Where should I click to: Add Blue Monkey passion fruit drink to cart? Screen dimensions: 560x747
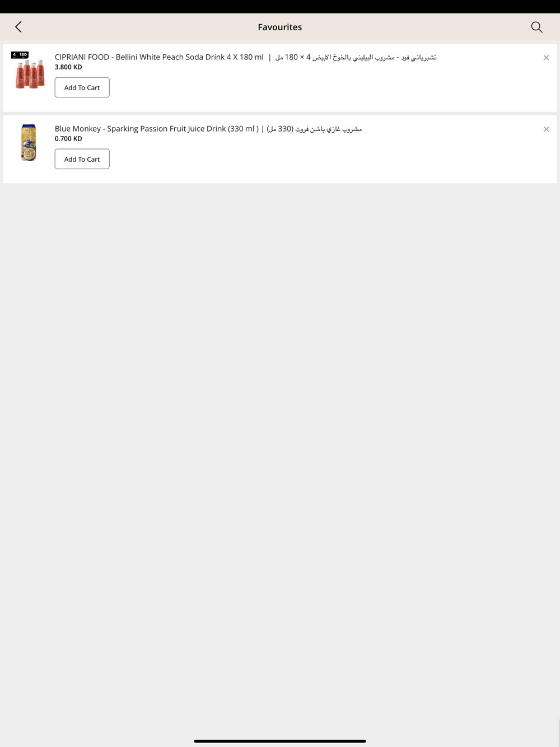pos(82,159)
